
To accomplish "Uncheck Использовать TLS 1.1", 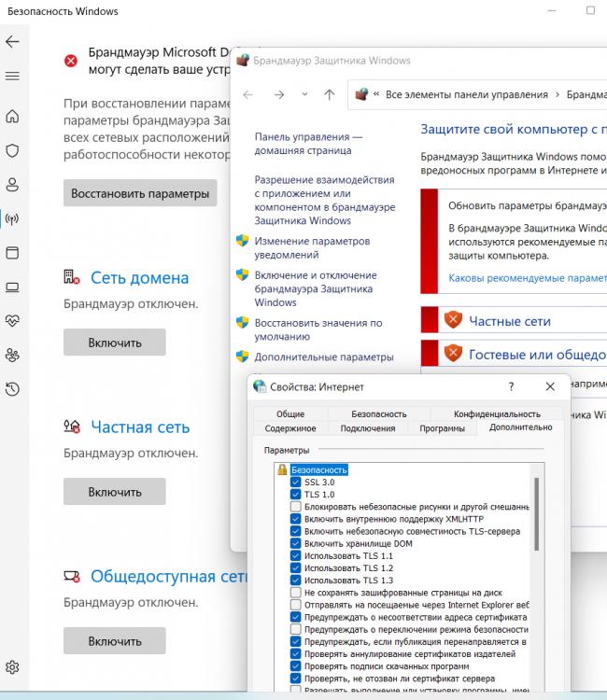I will pos(295,556).
